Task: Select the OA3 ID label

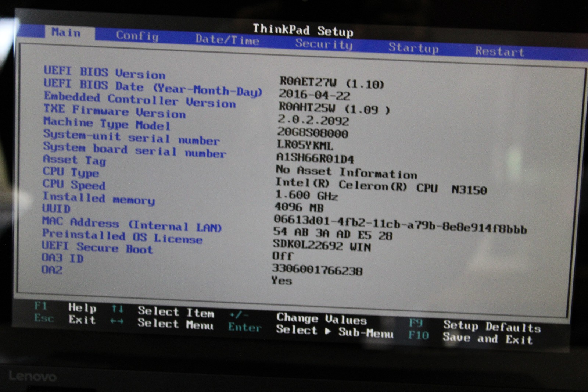Action: click(62, 258)
